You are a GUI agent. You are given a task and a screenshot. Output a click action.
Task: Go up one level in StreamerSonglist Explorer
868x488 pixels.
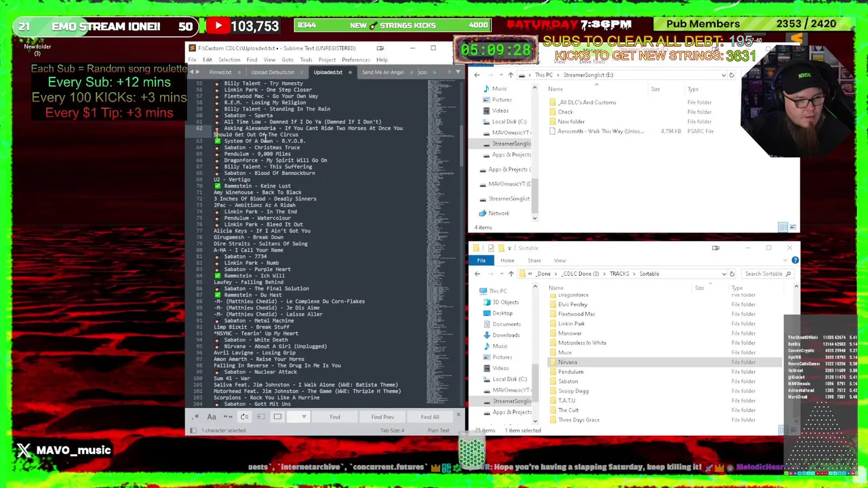pos(511,75)
